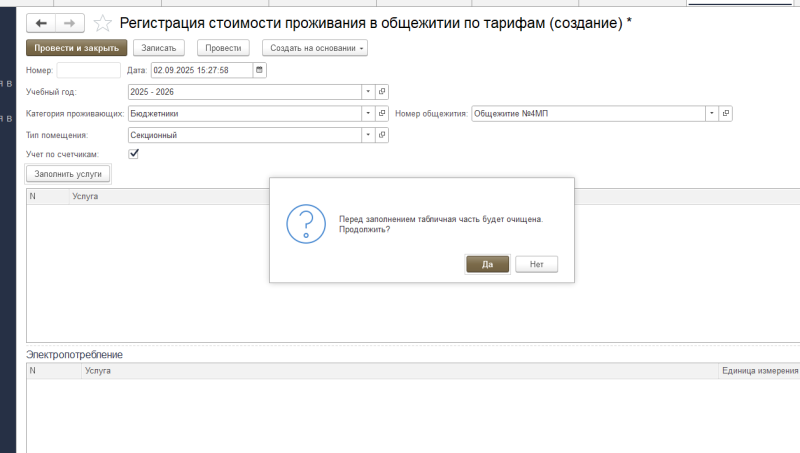This screenshot has width=800, height=453.
Task: Add document to favorites with star icon
Action: point(101,22)
